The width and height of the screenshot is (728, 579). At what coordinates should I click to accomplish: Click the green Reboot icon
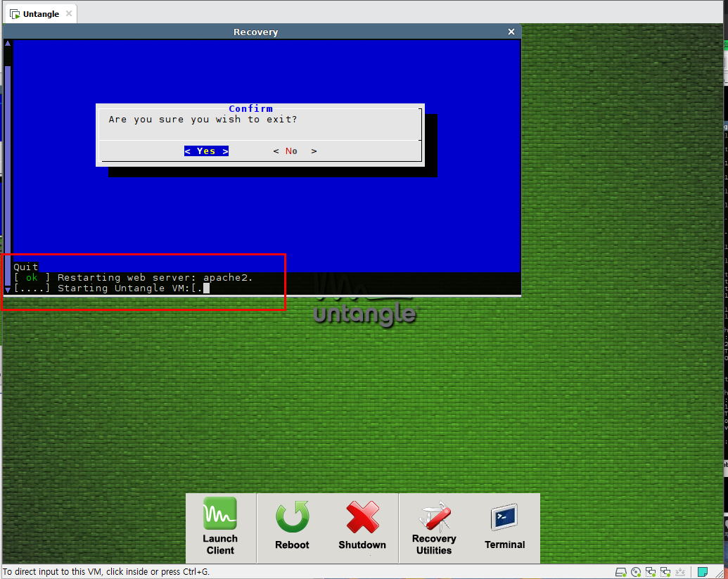(292, 516)
